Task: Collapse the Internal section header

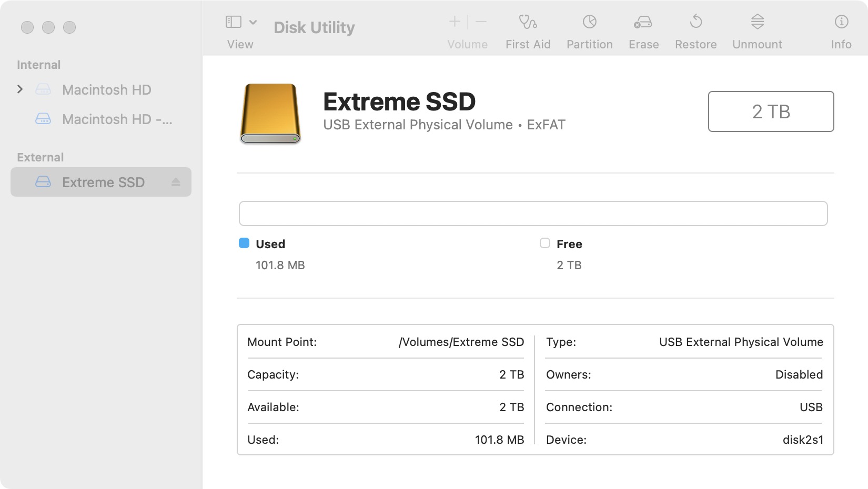Action: pyautogui.click(x=38, y=64)
